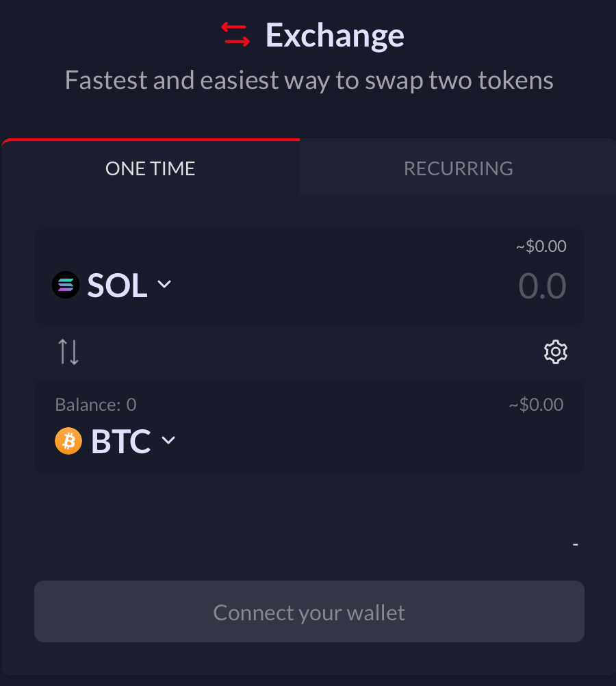The width and height of the screenshot is (616, 686).
Task: Click the dash rate placeholder
Action: click(576, 544)
